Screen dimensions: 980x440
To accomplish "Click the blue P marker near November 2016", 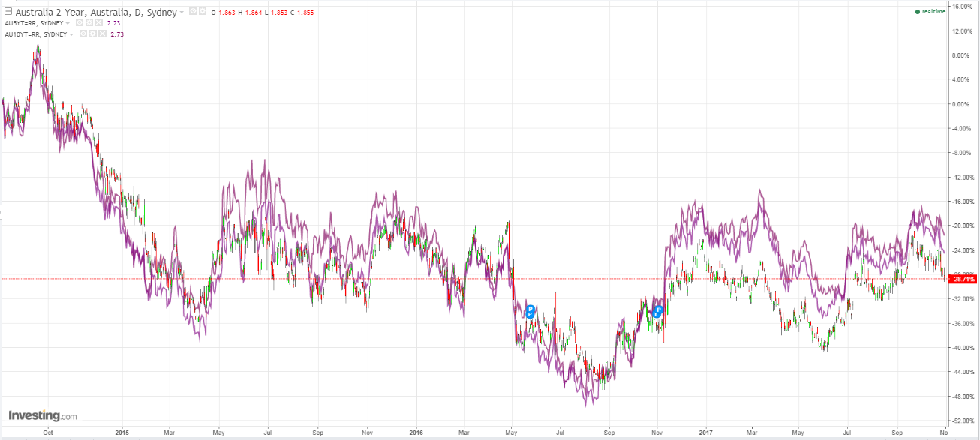I will click(x=658, y=310).
